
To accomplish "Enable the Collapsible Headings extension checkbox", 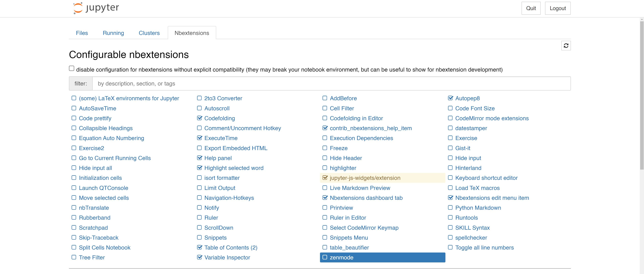I will 74,128.
